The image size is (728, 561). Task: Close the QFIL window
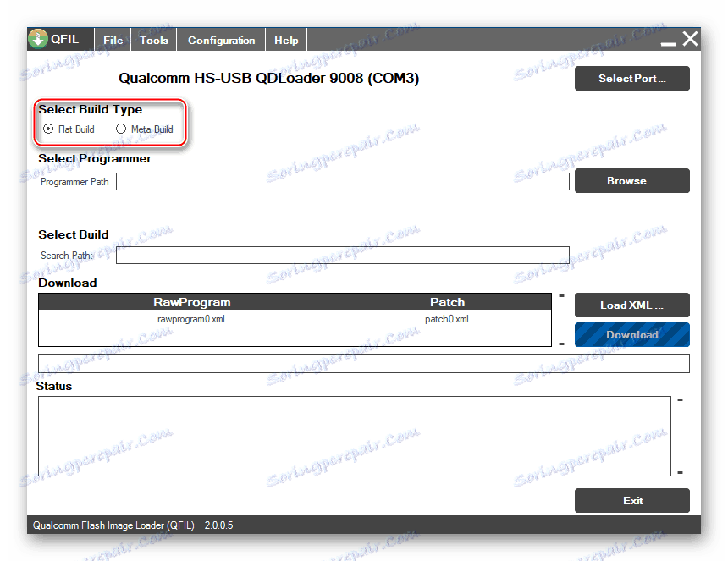pos(691,39)
